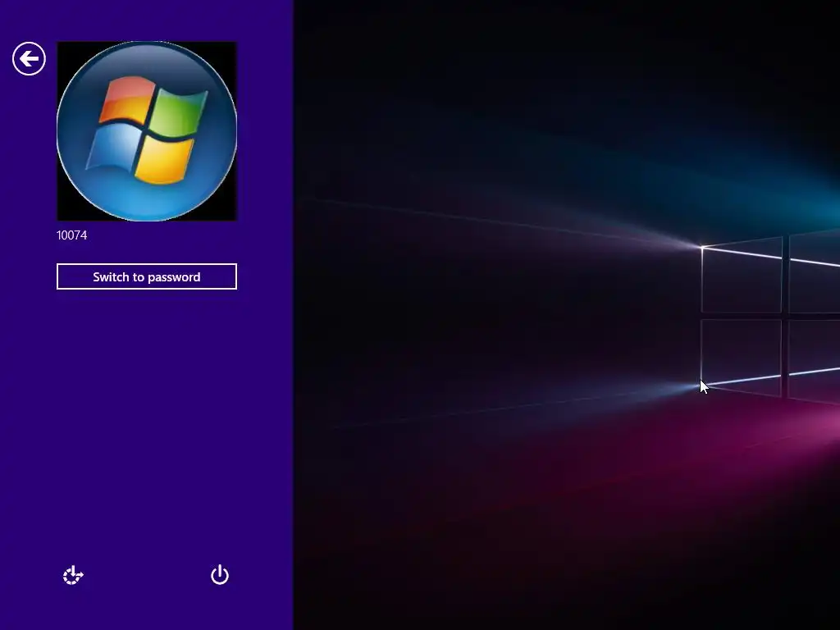Click the username text 10074
840x630 pixels.
click(x=72, y=235)
